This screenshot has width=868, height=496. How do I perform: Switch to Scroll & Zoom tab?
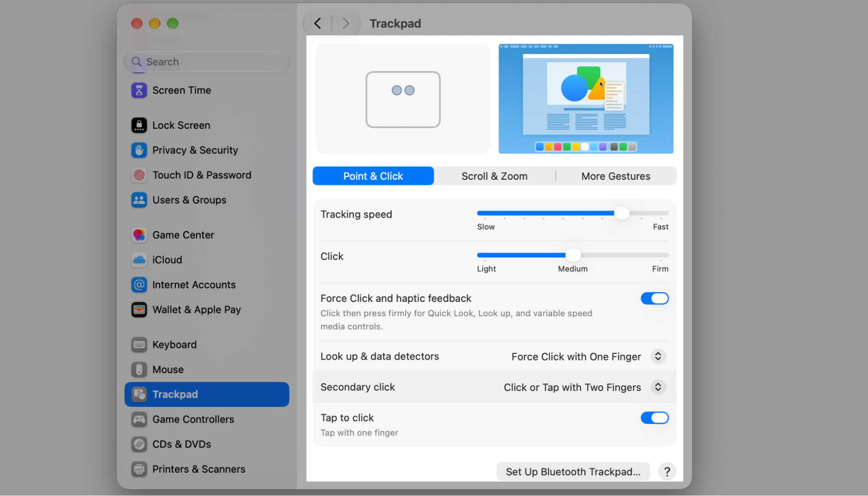tap(494, 176)
